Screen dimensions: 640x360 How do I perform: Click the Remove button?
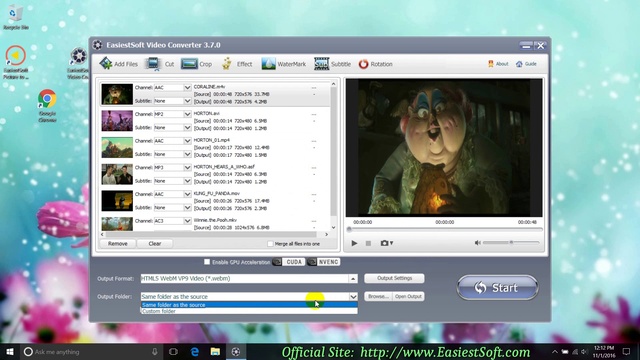[118, 244]
